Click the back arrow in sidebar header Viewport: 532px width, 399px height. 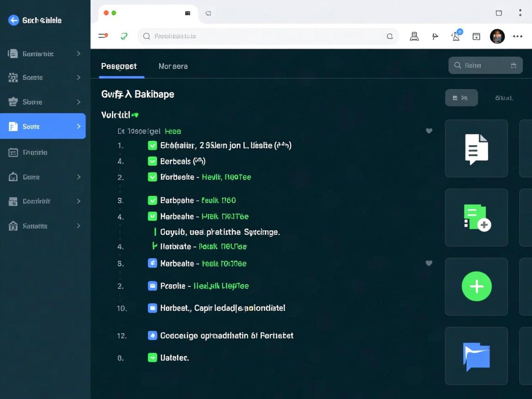click(14, 20)
